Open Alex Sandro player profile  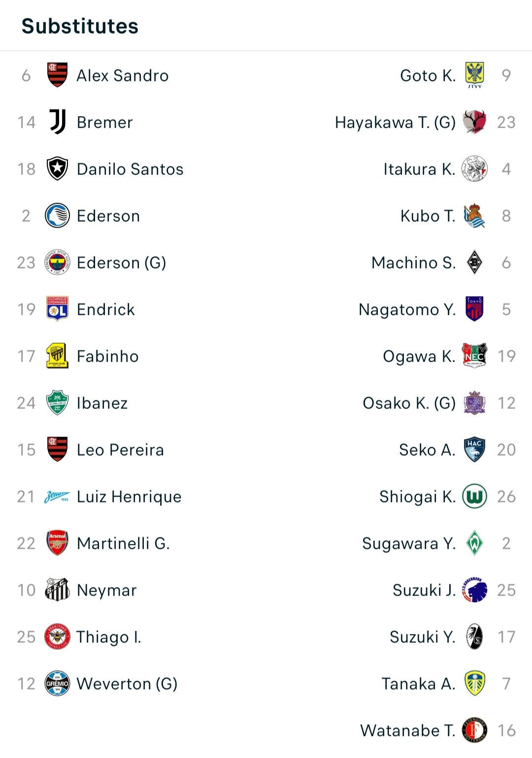pos(123,75)
